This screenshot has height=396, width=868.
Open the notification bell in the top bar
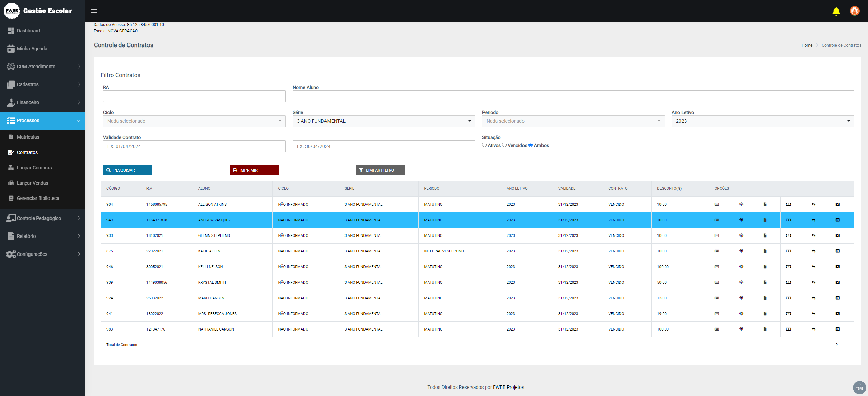click(836, 11)
